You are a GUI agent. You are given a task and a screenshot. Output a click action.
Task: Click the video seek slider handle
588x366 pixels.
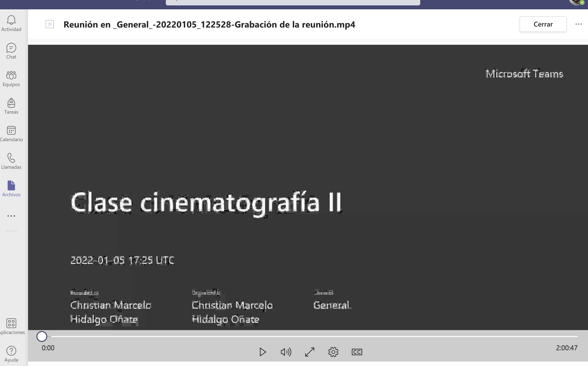click(x=42, y=336)
